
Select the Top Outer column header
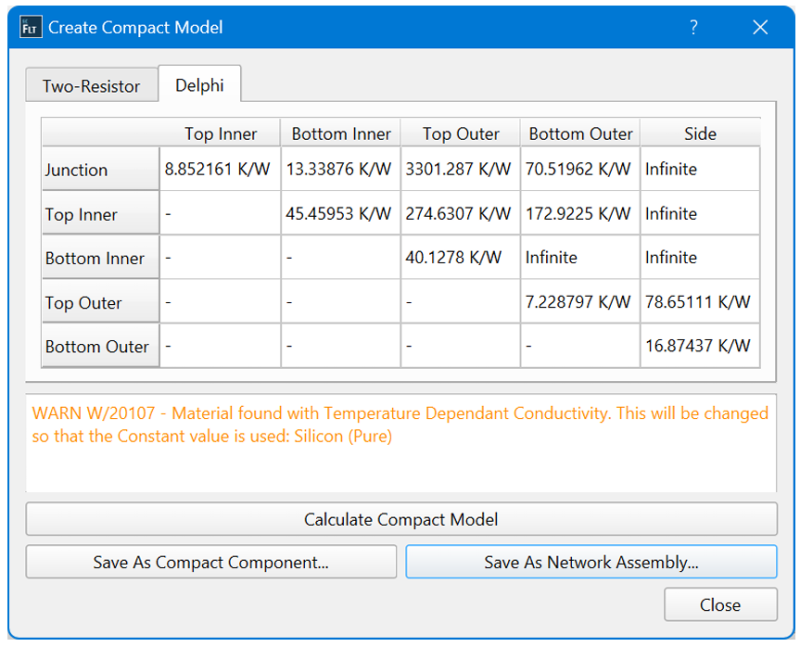461,134
